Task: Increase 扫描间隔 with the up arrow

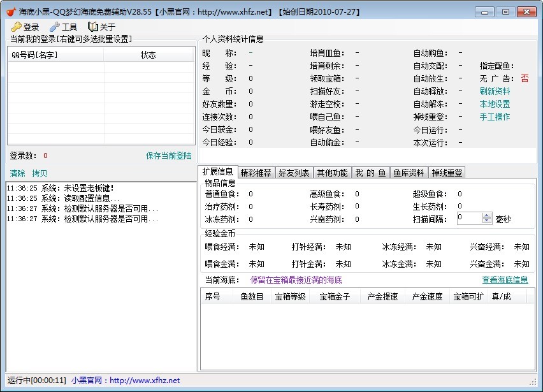Action: pos(487,215)
